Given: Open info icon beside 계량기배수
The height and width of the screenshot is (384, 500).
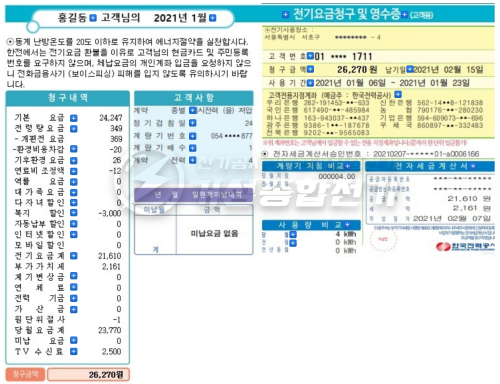Looking at the screenshot, I should tap(193, 148).
